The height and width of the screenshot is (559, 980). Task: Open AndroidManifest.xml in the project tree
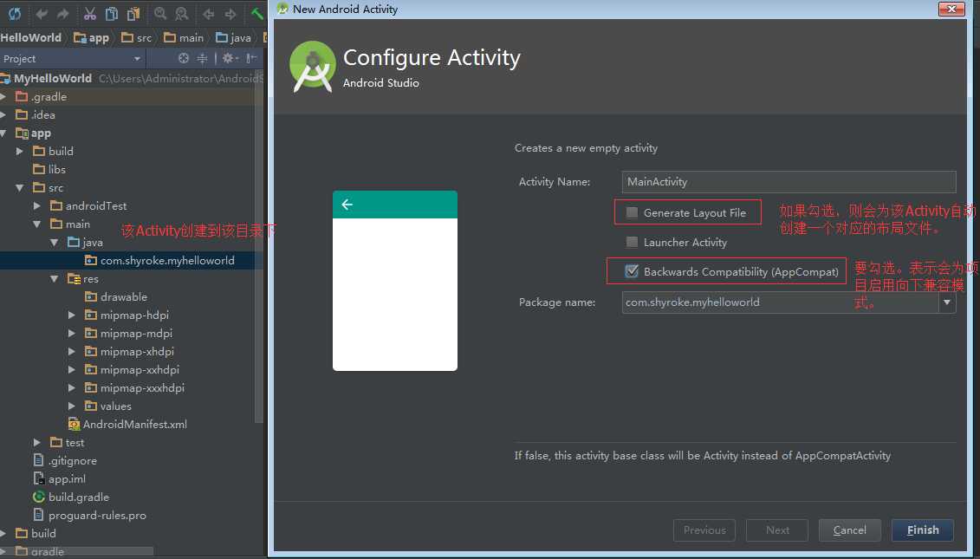127,424
